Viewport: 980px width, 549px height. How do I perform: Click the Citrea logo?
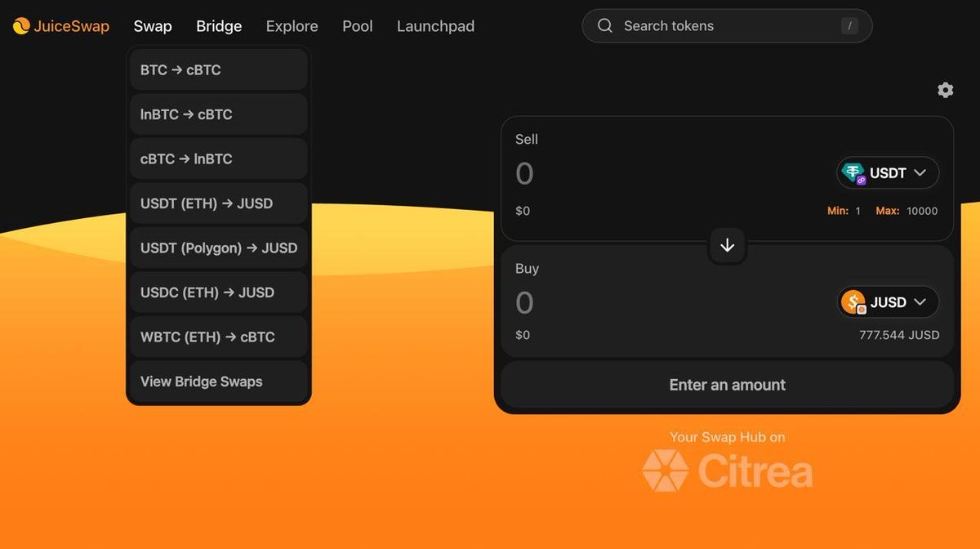[x=727, y=471]
